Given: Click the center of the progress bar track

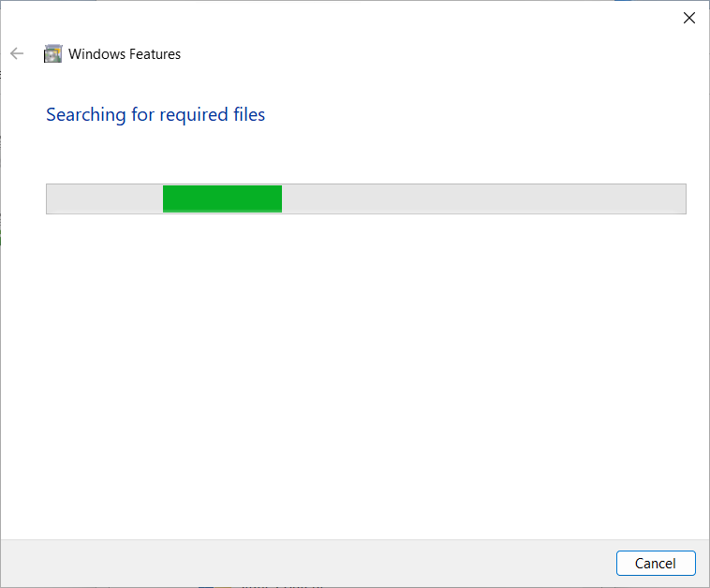Looking at the screenshot, I should click(x=366, y=199).
